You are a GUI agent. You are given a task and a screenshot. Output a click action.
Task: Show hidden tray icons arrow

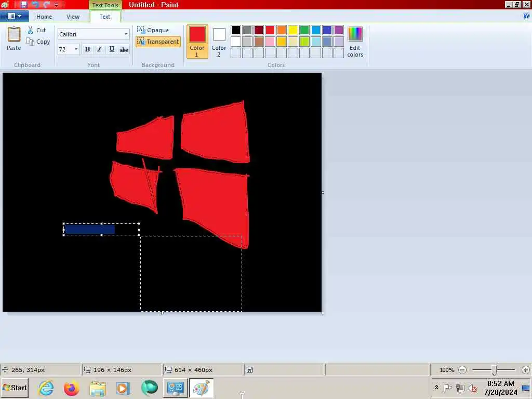coord(436,387)
